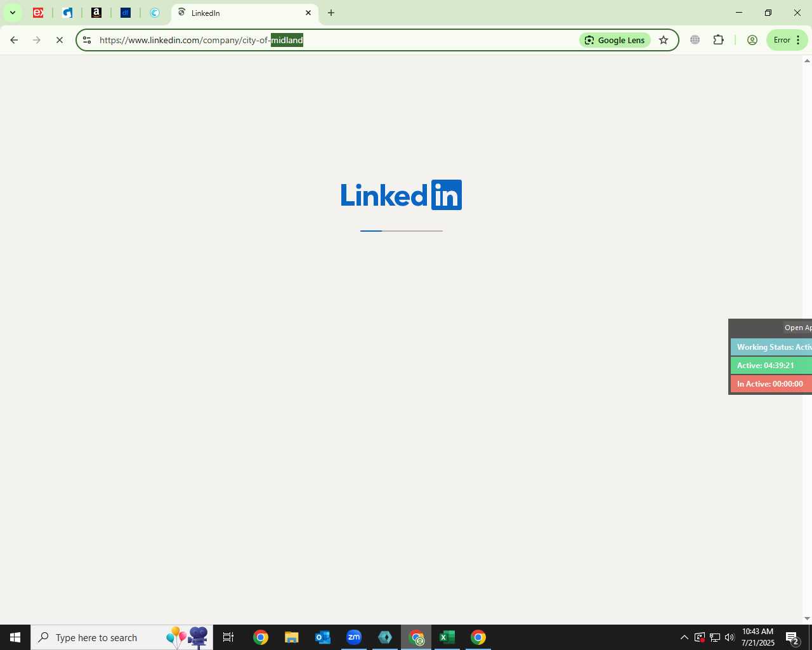Select the LinkedIn tab
The height and width of the screenshot is (650, 812).
(244, 13)
